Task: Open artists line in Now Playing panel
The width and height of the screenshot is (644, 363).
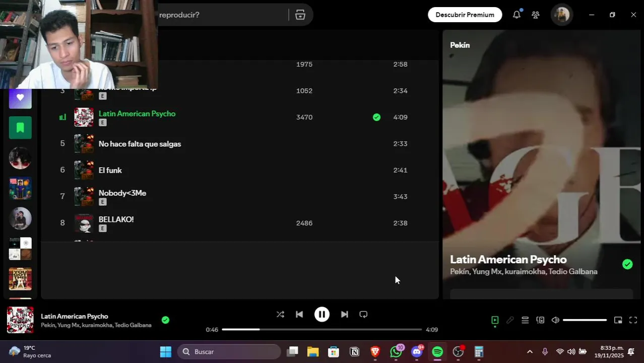Action: point(524,272)
